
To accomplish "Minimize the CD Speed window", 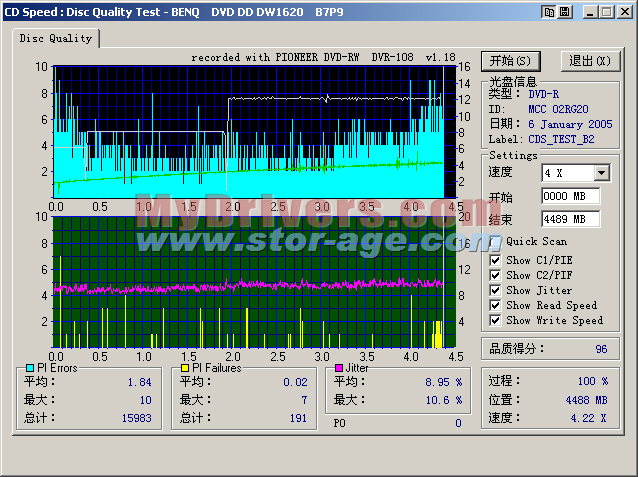I will coord(591,12).
